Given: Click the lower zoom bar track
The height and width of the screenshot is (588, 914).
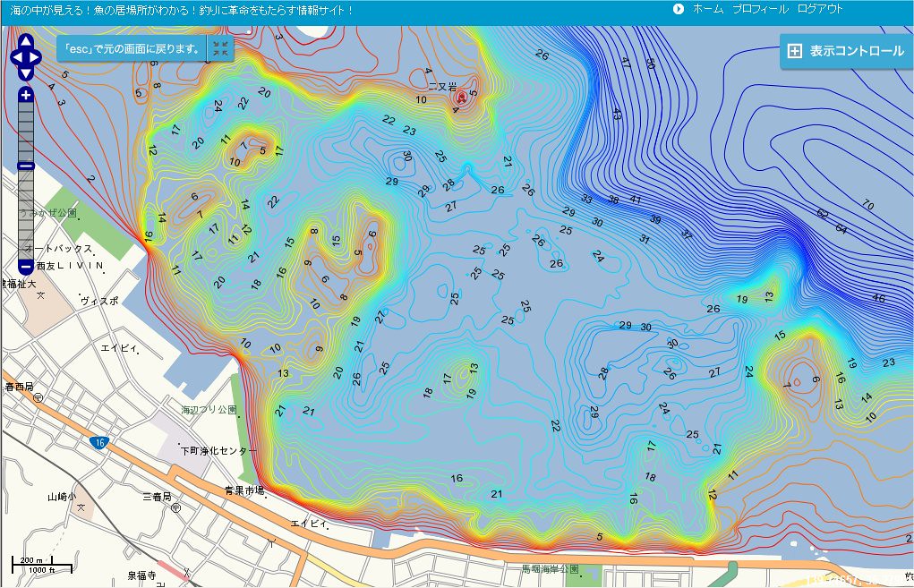Looking at the screenshot, I should click(26, 215).
